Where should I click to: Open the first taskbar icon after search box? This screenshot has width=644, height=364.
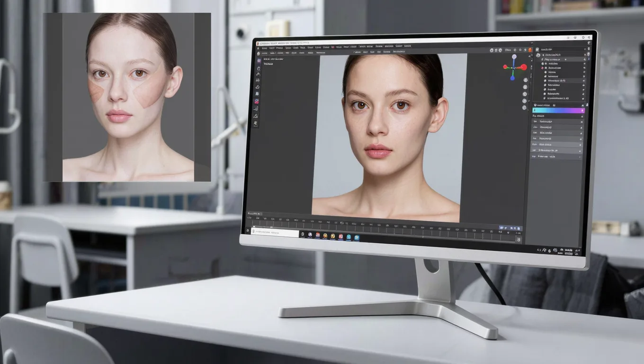coord(303,235)
